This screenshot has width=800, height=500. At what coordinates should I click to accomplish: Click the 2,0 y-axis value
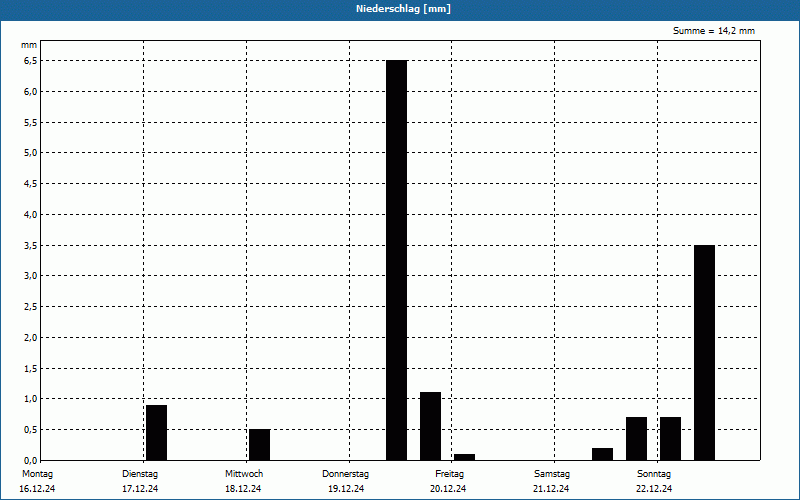pyautogui.click(x=31, y=337)
